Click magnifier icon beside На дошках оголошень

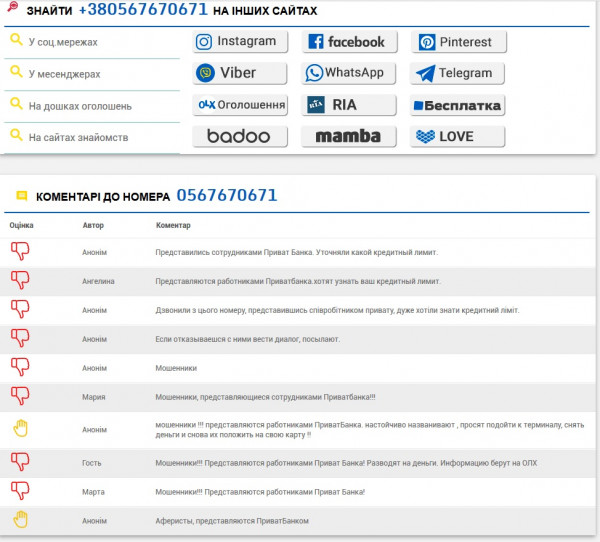click(x=16, y=103)
